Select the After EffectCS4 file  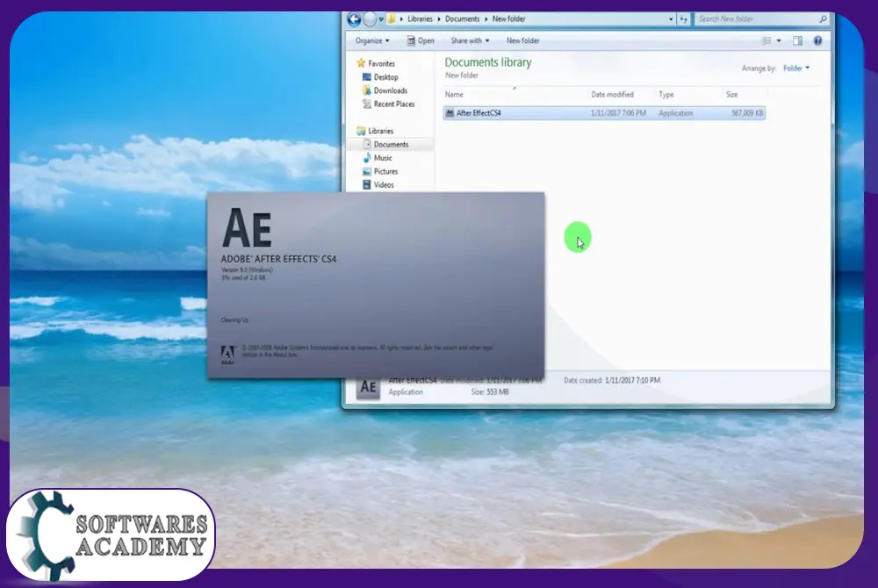(604, 113)
